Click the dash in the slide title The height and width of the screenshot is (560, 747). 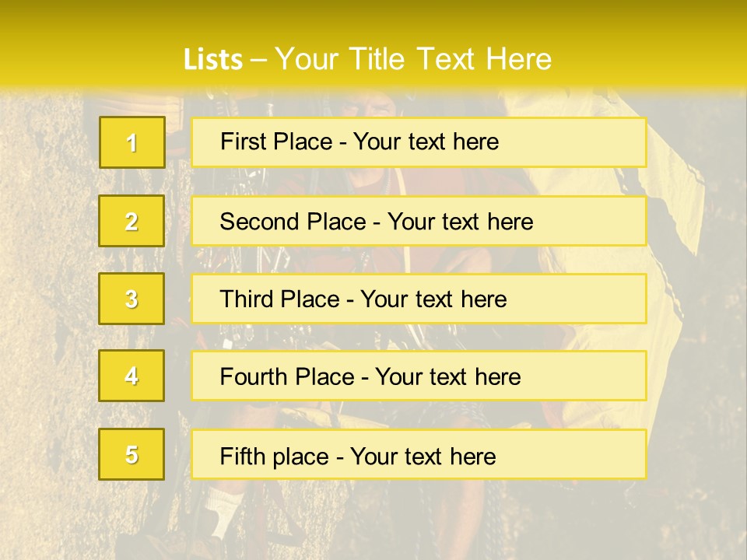click(259, 60)
